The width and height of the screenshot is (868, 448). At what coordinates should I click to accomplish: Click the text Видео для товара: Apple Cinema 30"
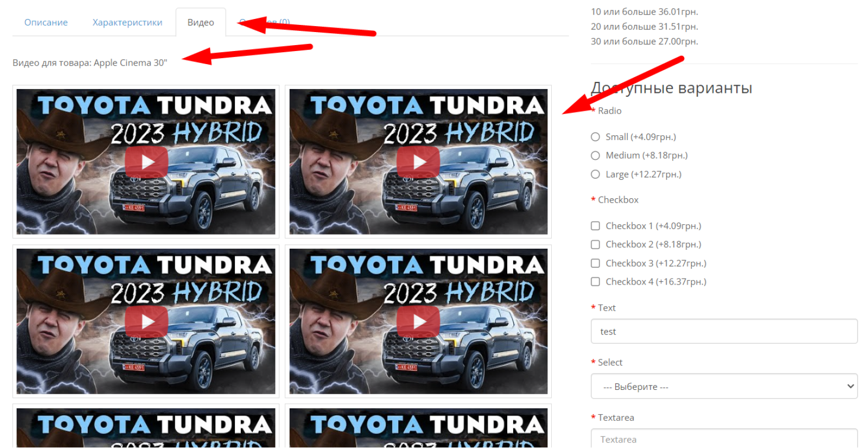tap(90, 63)
